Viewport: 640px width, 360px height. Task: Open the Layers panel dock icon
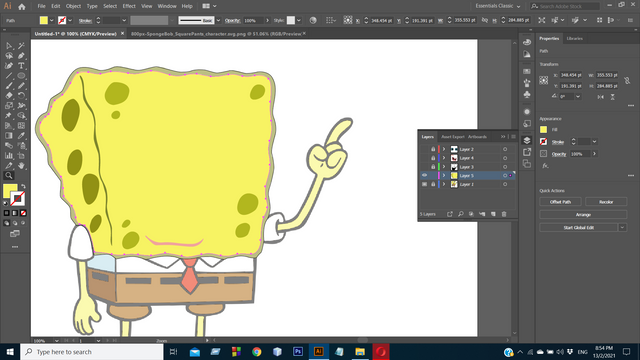tap(527, 140)
